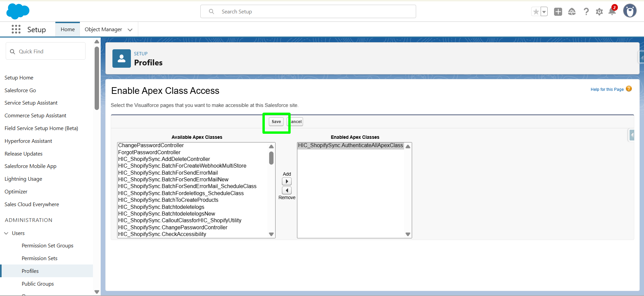Click the Search Setup field

308,11
